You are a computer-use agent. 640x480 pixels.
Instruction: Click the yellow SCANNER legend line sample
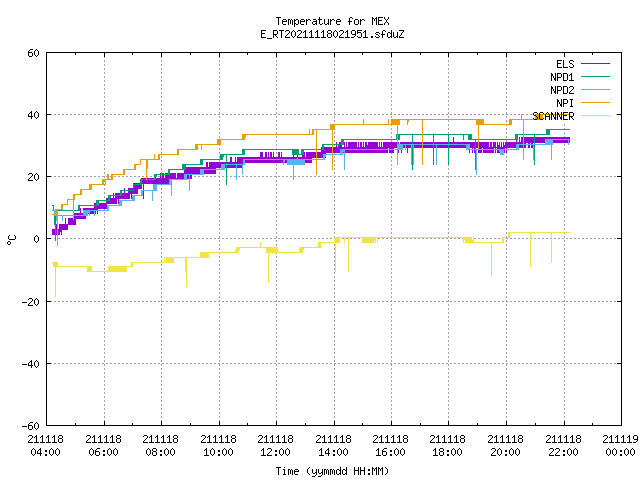[x=595, y=116]
